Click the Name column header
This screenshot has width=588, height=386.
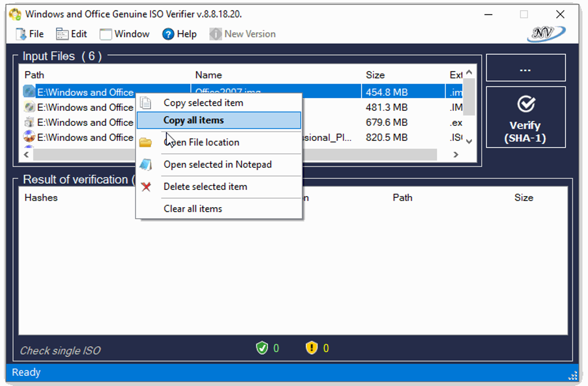[209, 75]
